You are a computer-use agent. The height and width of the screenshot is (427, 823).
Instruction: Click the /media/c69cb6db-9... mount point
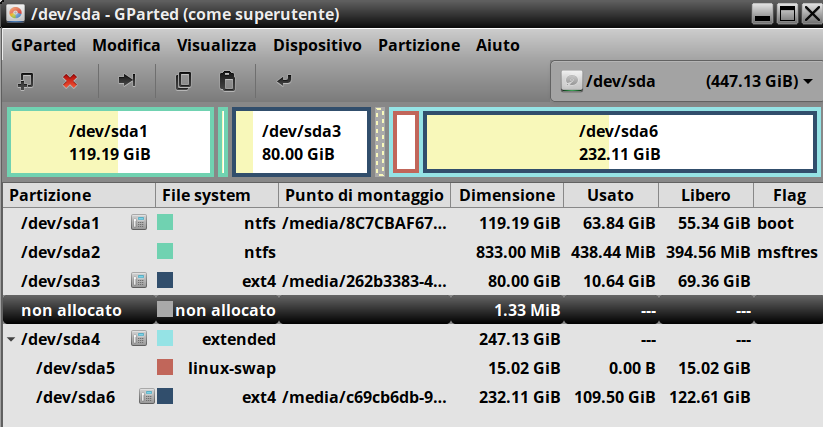[364, 398]
